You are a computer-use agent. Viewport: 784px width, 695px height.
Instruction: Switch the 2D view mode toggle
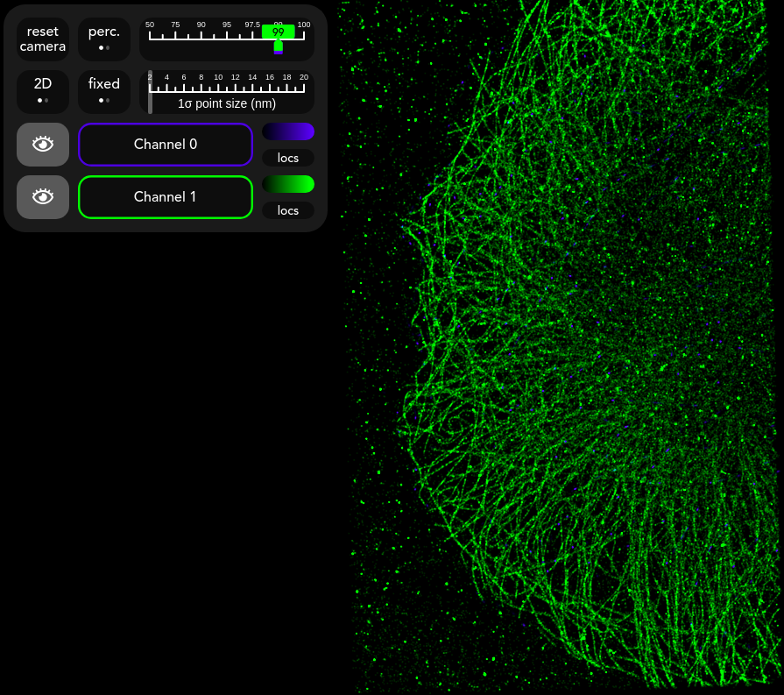point(43,91)
